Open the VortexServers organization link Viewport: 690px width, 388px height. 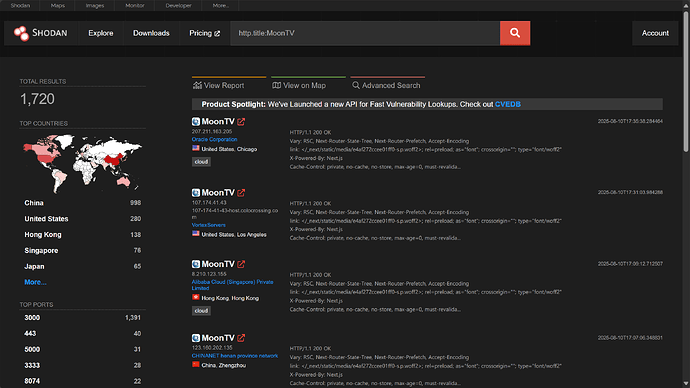point(209,225)
